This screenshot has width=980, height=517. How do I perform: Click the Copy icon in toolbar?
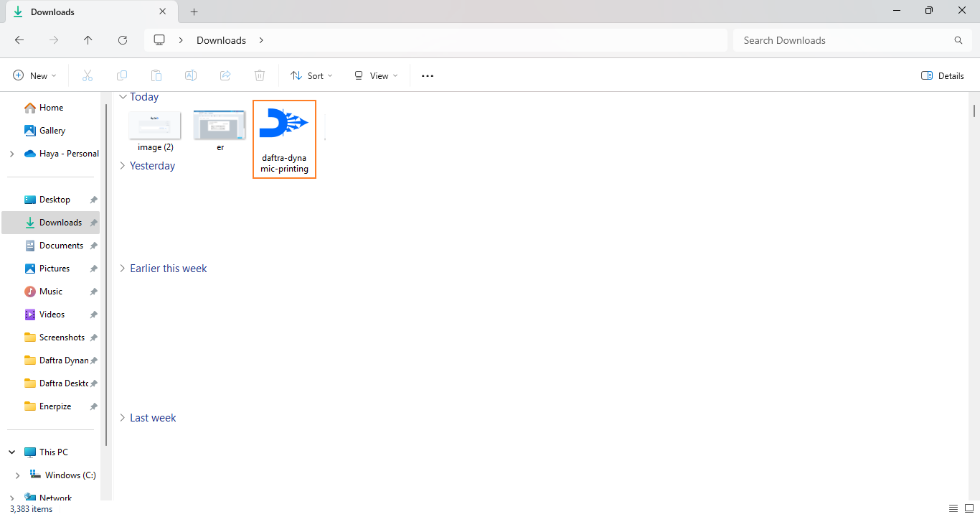pos(122,75)
